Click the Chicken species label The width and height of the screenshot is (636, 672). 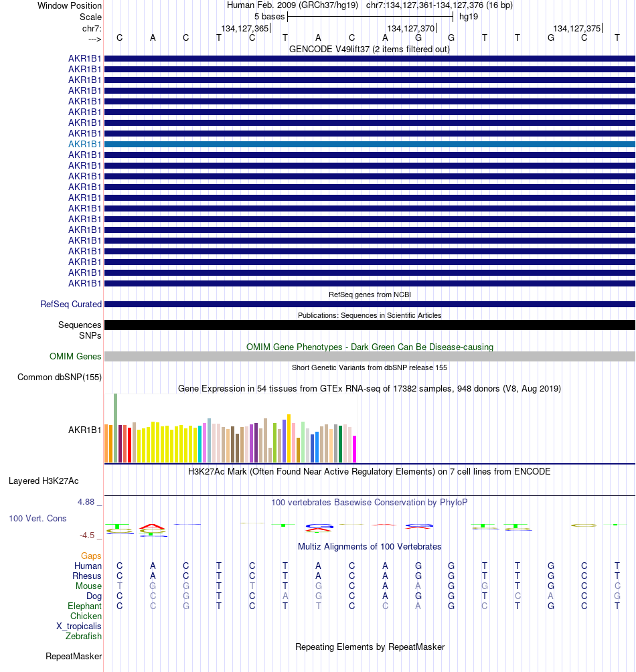(86, 616)
